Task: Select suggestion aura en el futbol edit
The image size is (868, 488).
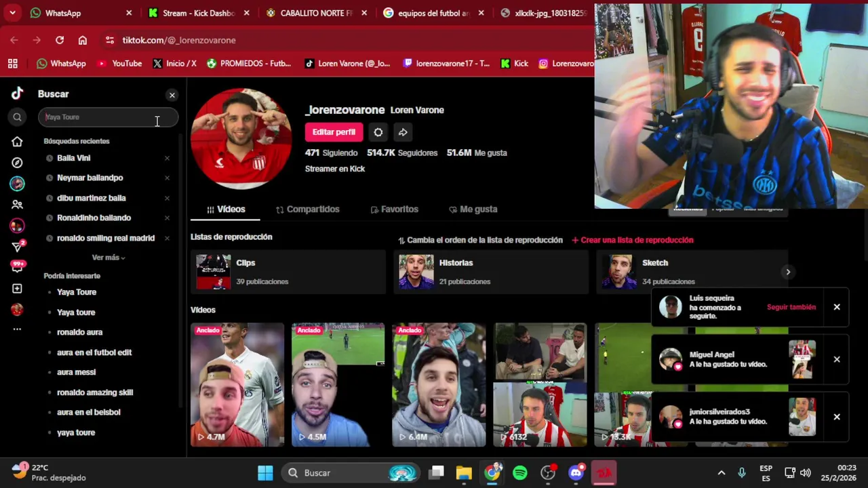Action: tap(94, 352)
